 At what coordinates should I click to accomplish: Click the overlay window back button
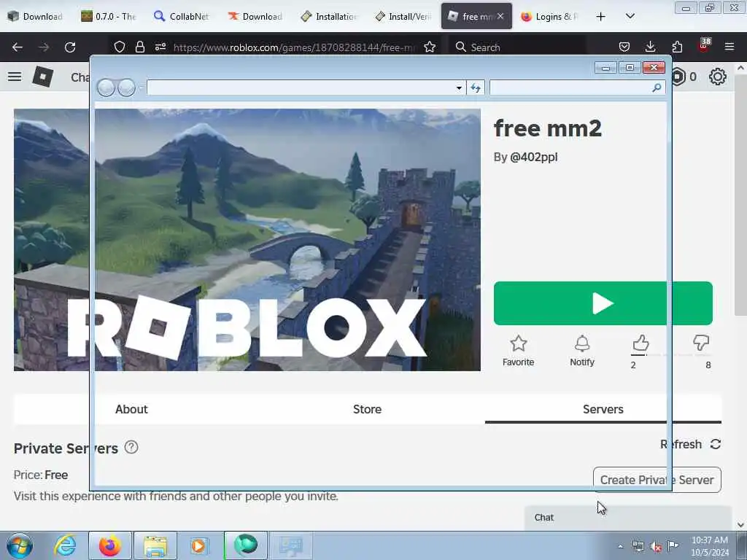[x=106, y=87]
